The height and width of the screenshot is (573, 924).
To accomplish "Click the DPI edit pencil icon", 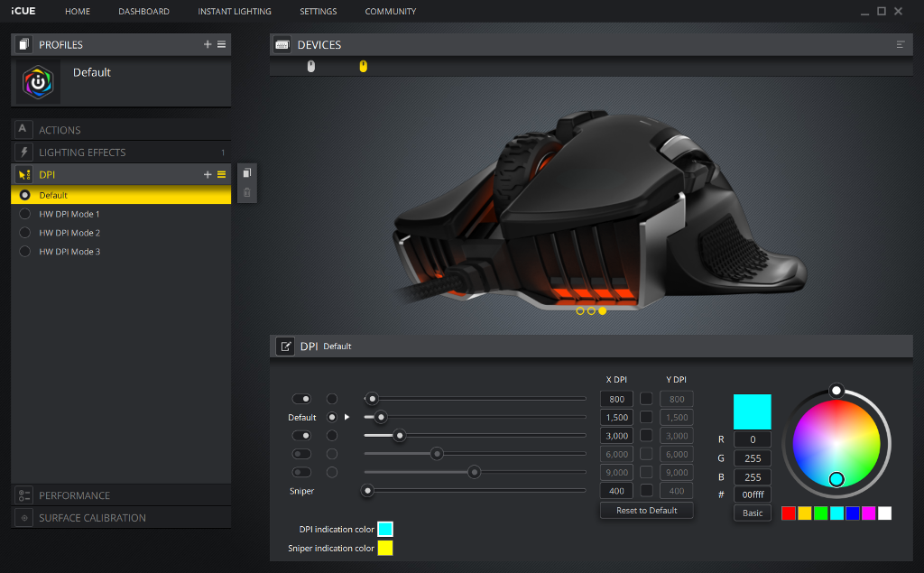I will [x=285, y=347].
